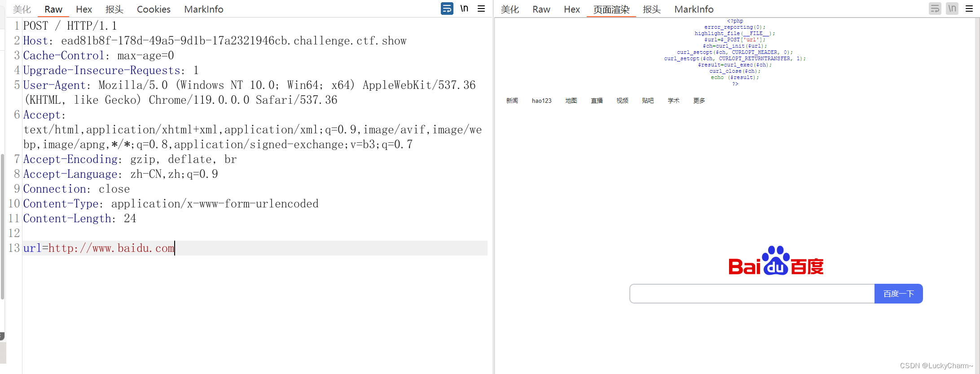Viewport: 980px width, 374px height.
Task: Toggle word wrap icon in request panel
Action: [447, 9]
